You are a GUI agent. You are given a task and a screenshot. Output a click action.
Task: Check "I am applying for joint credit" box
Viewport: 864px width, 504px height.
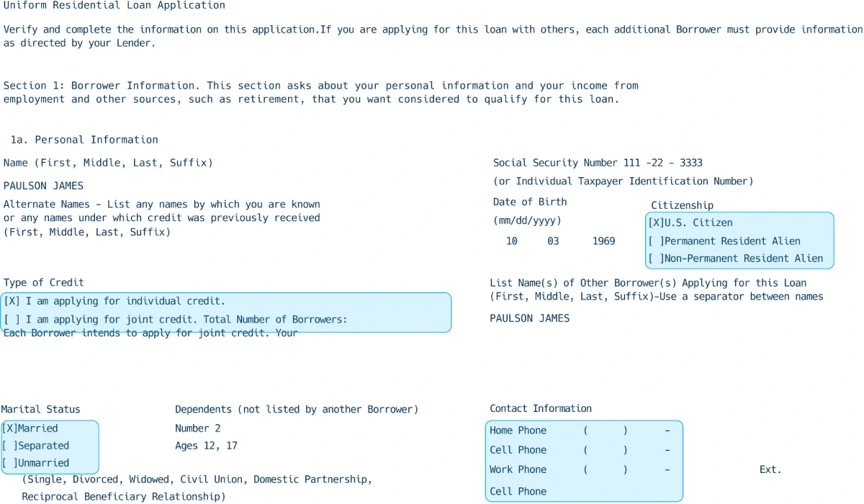(12, 319)
